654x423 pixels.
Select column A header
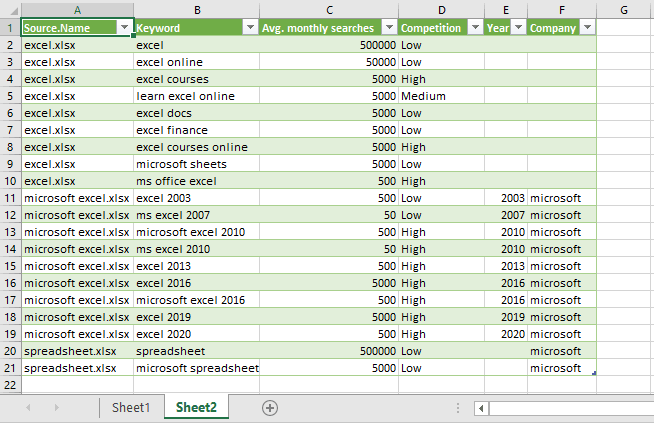(x=77, y=10)
